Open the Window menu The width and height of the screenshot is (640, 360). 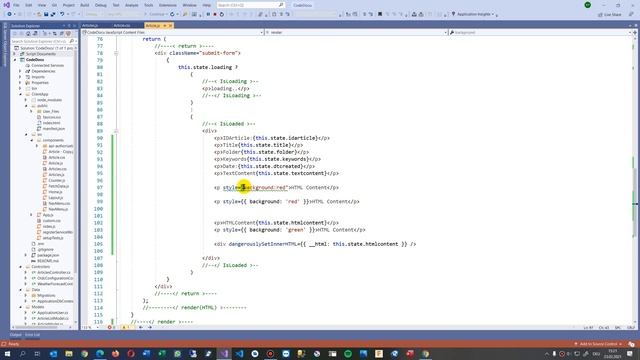click(189, 5)
